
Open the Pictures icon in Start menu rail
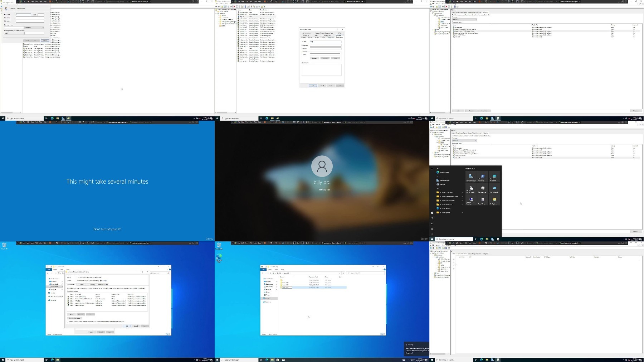(432, 223)
